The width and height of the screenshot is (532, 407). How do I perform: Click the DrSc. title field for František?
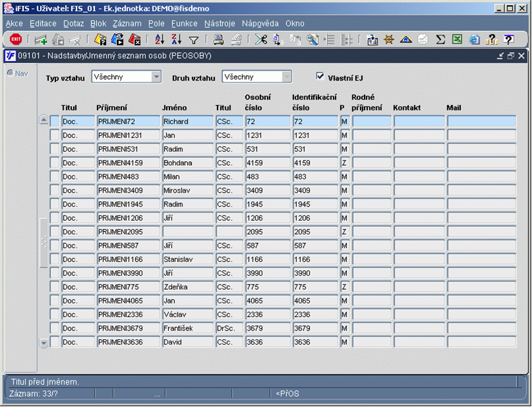click(x=229, y=328)
